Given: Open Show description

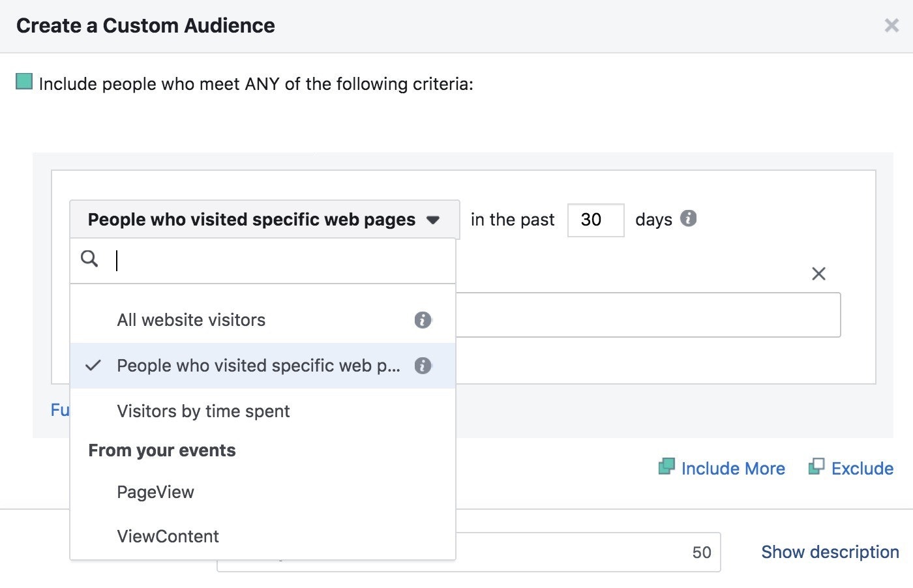Looking at the screenshot, I should click(830, 552).
